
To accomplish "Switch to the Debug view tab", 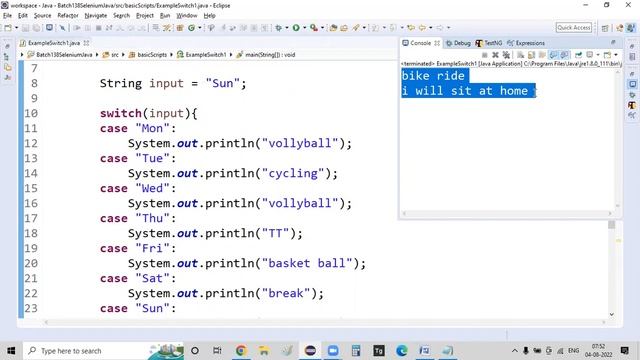I will (458, 43).
